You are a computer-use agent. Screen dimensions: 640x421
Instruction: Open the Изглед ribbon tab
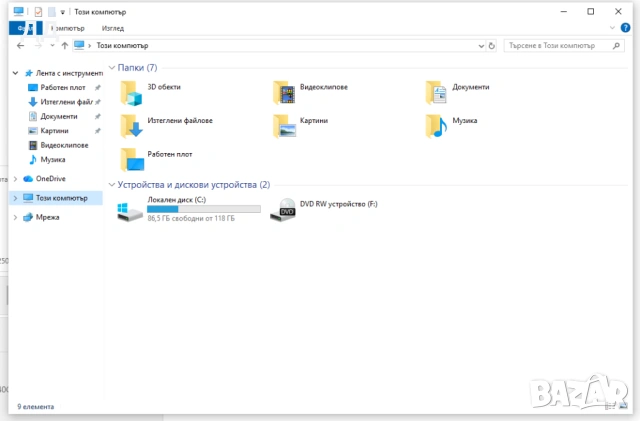tap(113, 28)
